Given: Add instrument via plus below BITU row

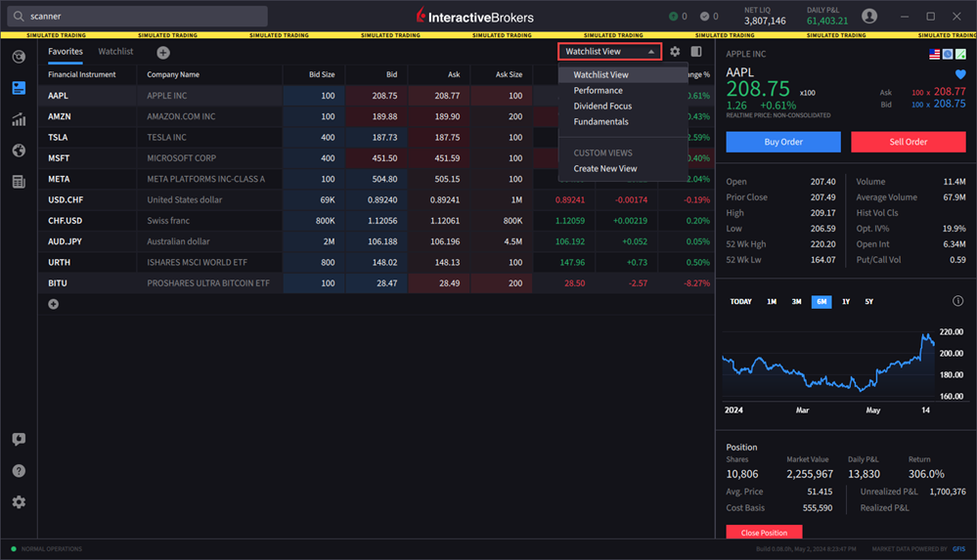Looking at the screenshot, I should click(x=54, y=304).
